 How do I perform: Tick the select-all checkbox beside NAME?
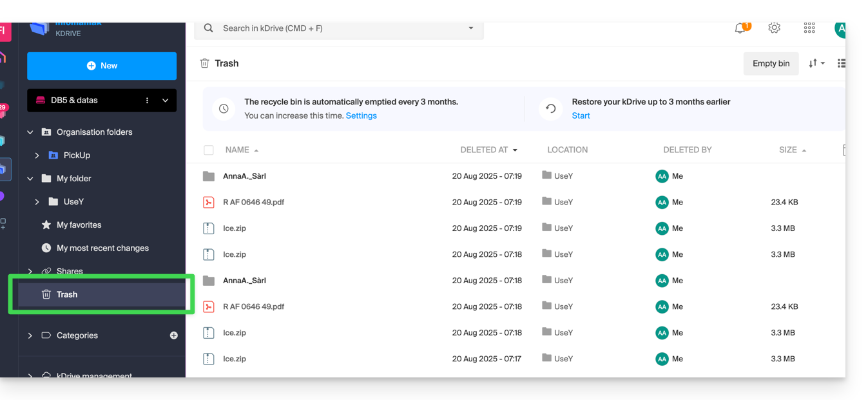[208, 150]
